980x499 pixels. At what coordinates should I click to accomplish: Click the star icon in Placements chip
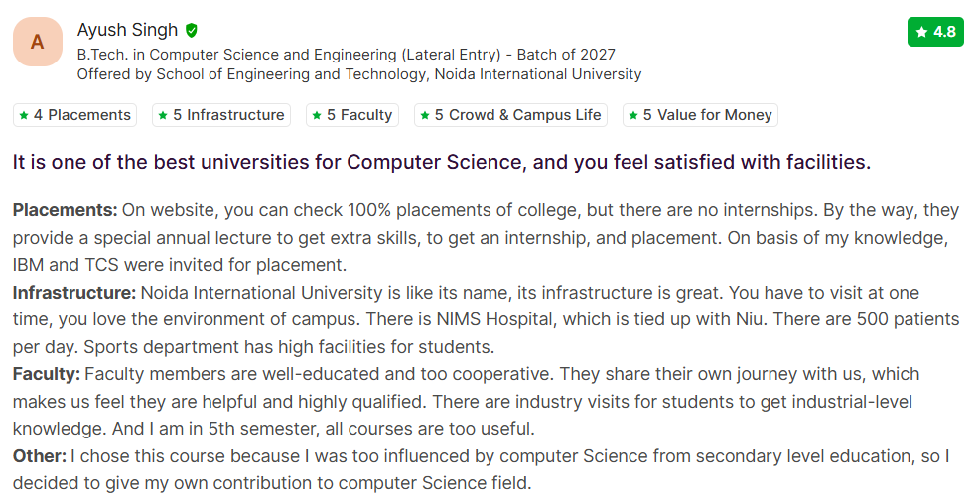click(x=23, y=116)
